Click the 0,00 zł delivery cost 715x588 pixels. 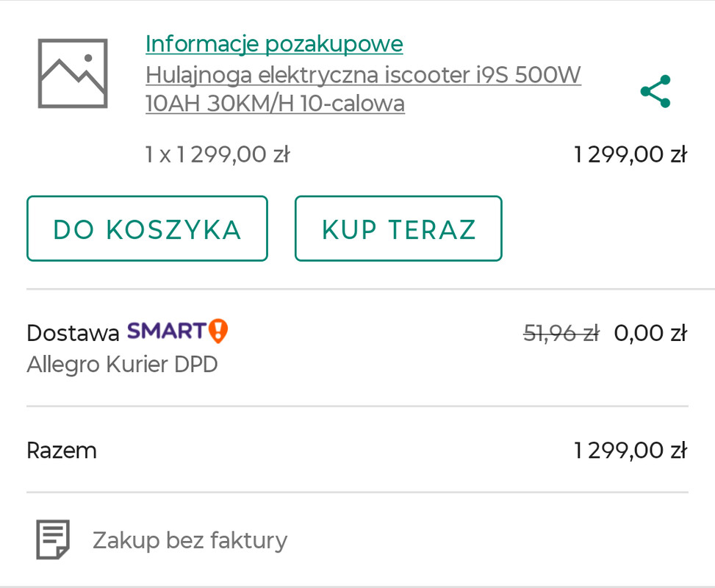click(x=650, y=333)
